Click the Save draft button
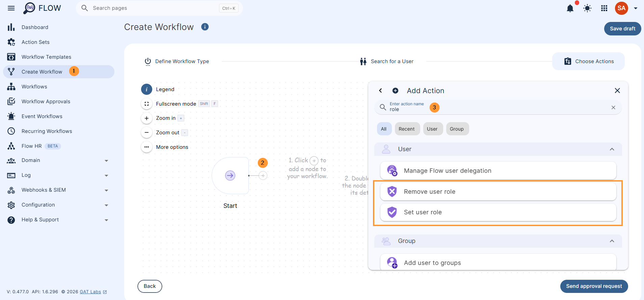The image size is (644, 300). [622, 29]
